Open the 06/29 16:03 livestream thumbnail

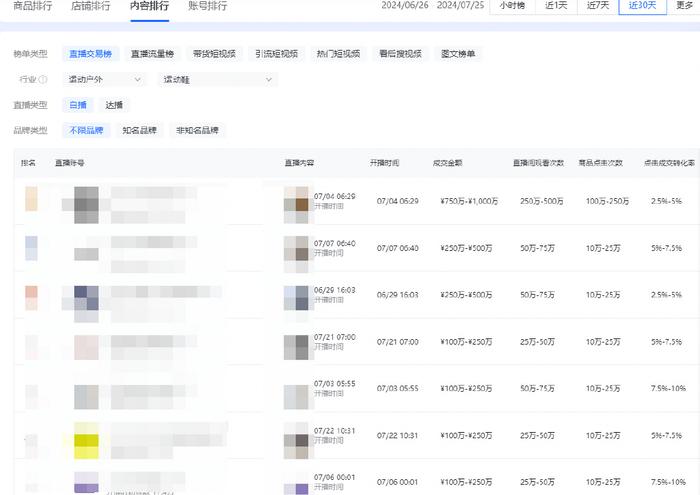point(297,295)
